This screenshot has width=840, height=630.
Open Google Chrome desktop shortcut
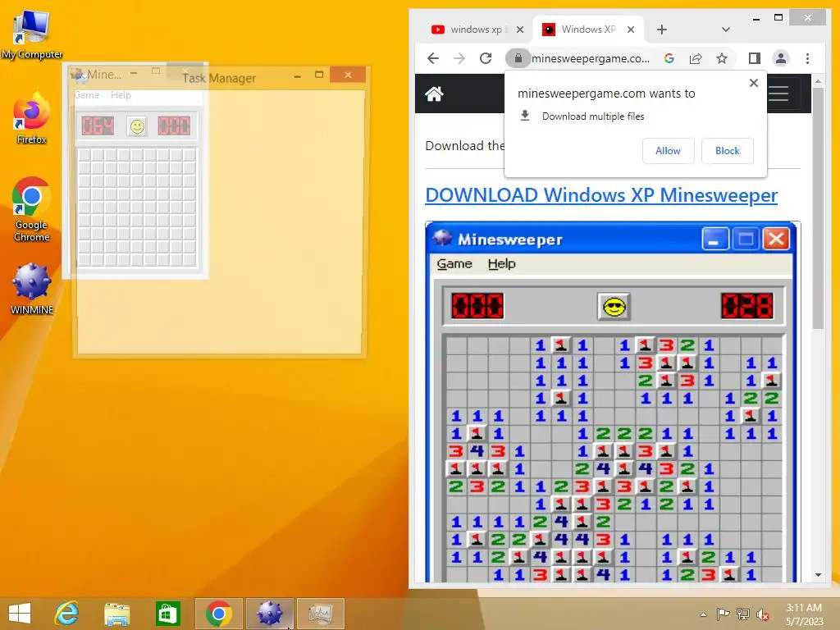tap(32, 209)
